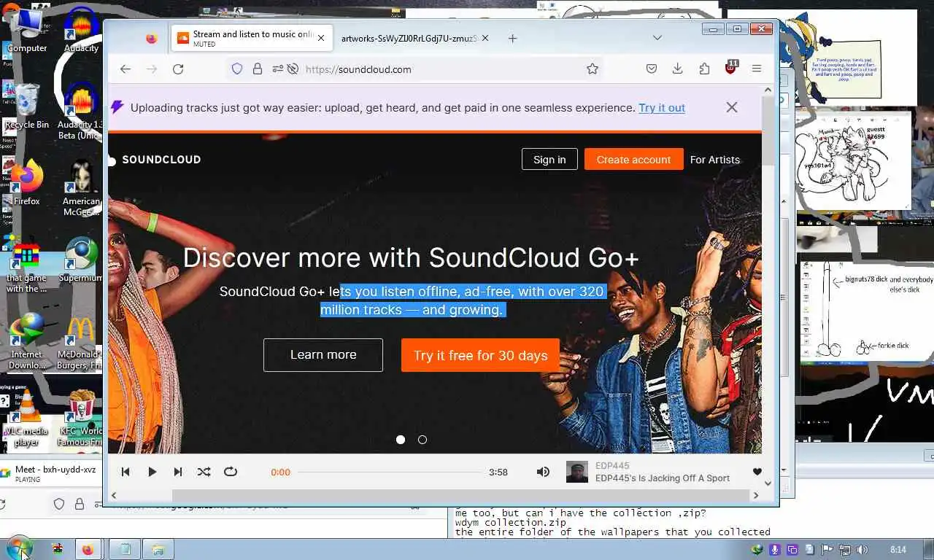The image size is (934, 560).
Task: Click the horizontal scrollbar of the browser page
Action: 461,496
